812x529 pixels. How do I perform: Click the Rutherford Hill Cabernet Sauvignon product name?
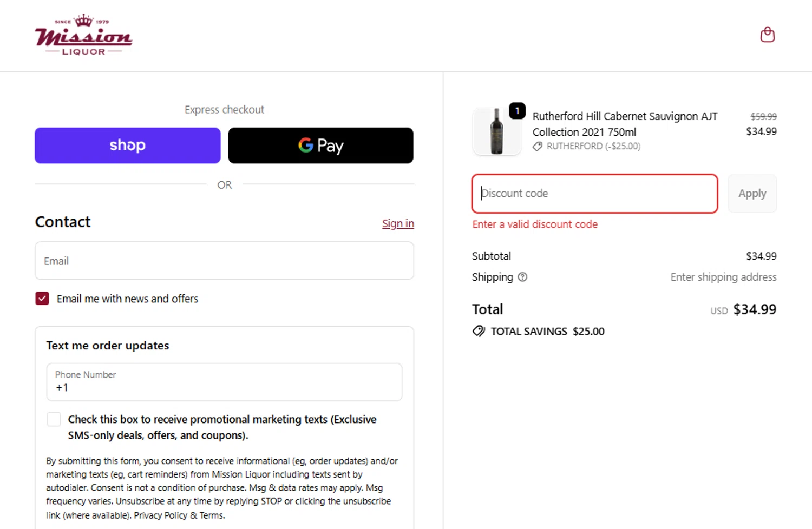tap(625, 124)
